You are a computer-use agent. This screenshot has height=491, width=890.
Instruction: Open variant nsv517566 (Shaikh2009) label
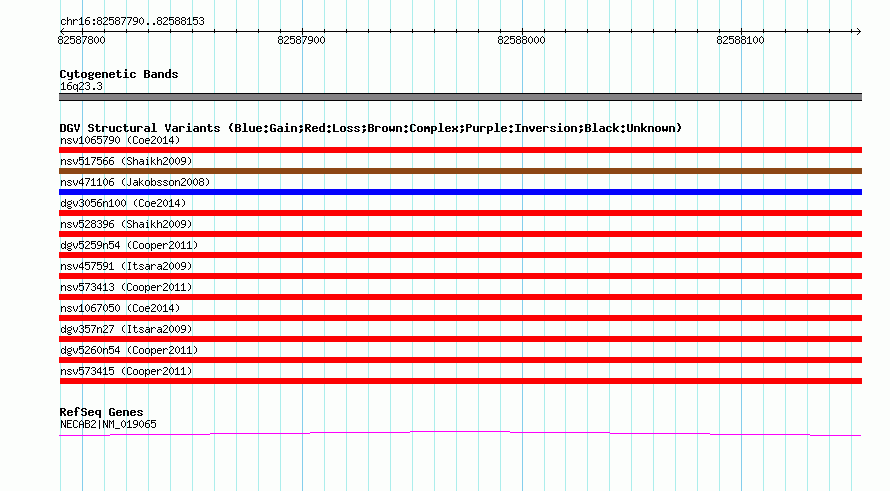click(126, 161)
